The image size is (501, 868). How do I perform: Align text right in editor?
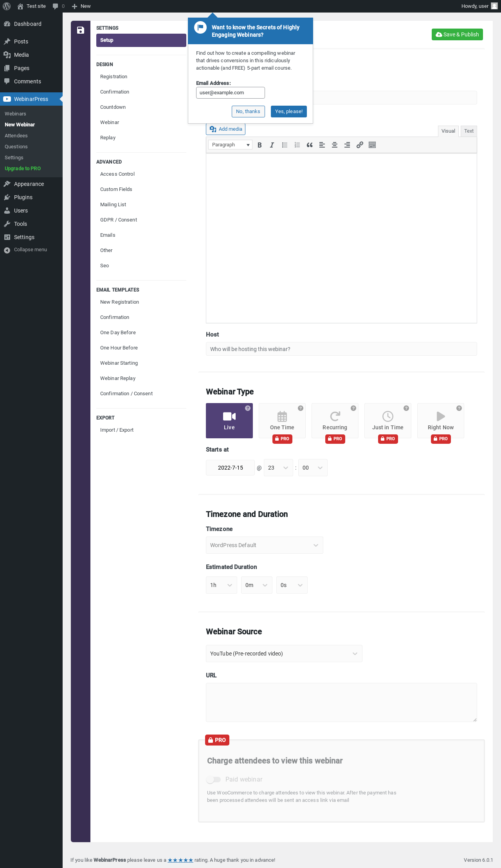pos(347,145)
